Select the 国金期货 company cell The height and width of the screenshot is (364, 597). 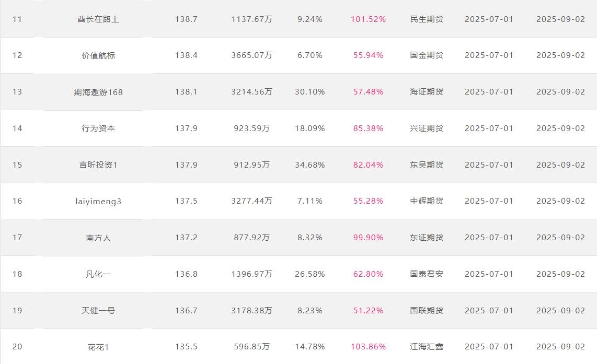[427, 55]
